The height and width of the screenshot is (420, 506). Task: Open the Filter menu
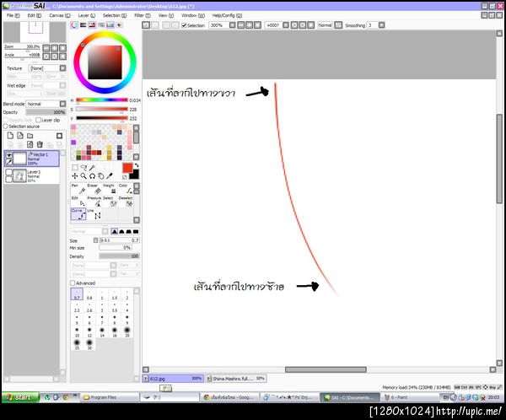143,15
